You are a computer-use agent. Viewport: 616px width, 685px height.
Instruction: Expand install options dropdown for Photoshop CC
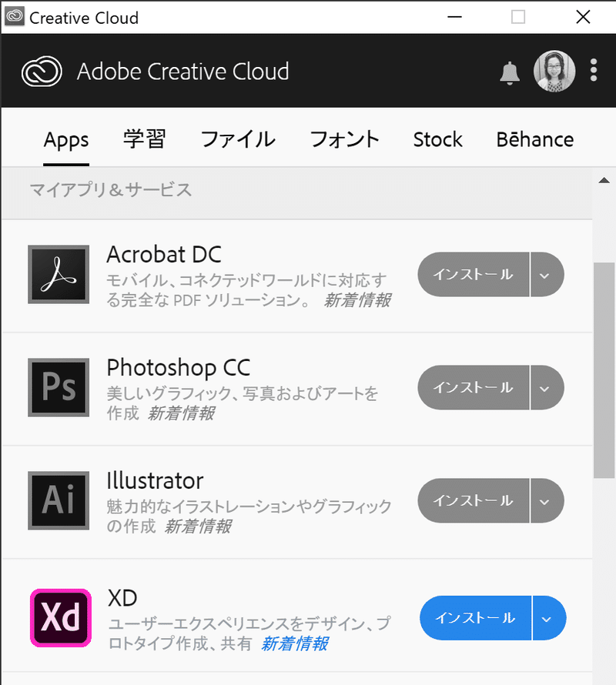pyautogui.click(x=547, y=387)
